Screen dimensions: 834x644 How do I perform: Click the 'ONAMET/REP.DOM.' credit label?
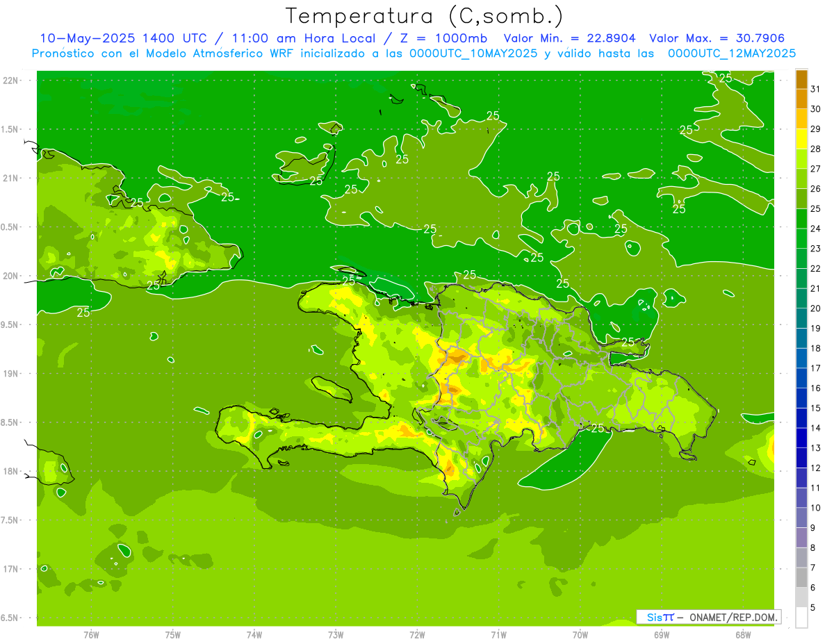tap(733, 617)
